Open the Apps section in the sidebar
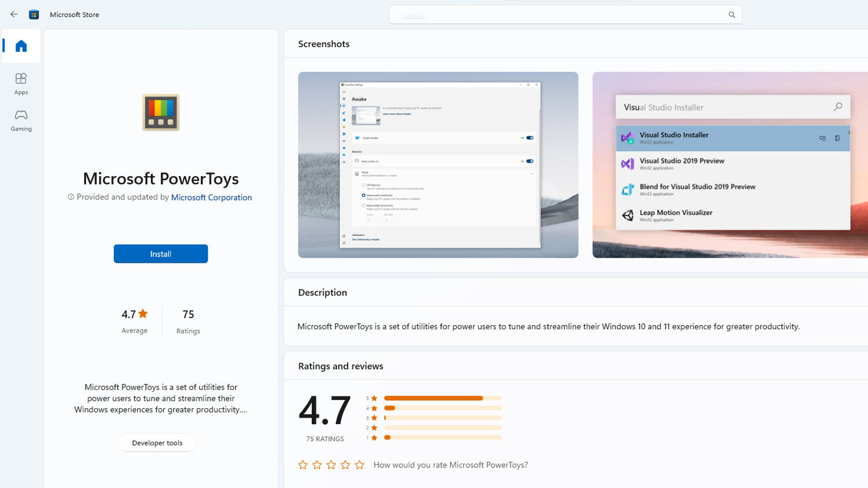The height and width of the screenshot is (488, 868). tap(21, 82)
